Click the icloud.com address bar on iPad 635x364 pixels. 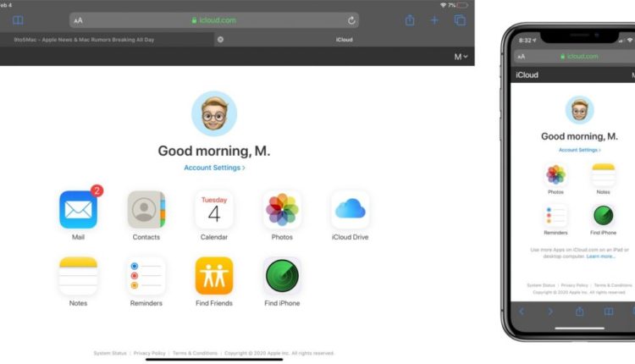coord(214,19)
